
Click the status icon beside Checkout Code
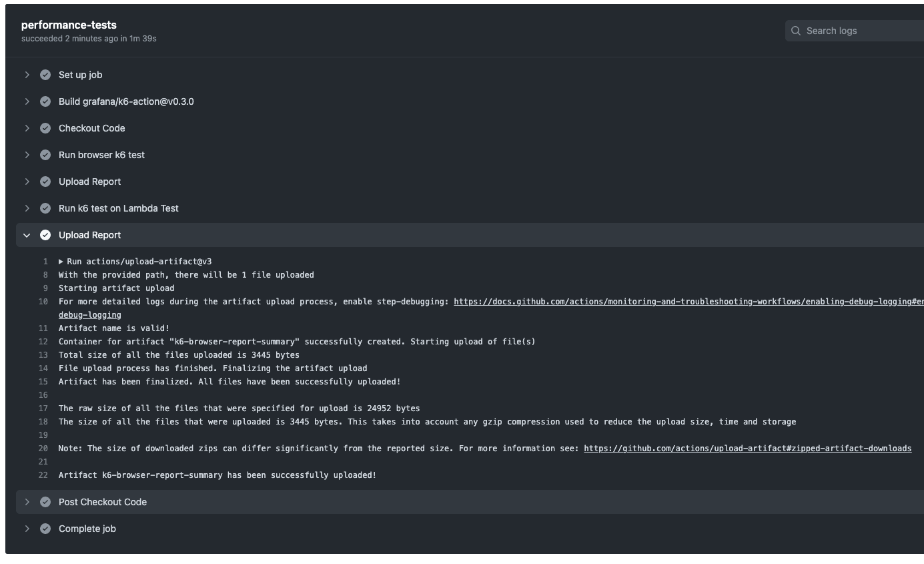pos(45,127)
